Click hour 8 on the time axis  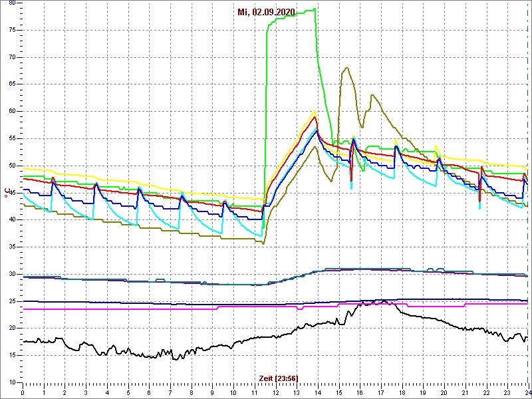coord(192,392)
